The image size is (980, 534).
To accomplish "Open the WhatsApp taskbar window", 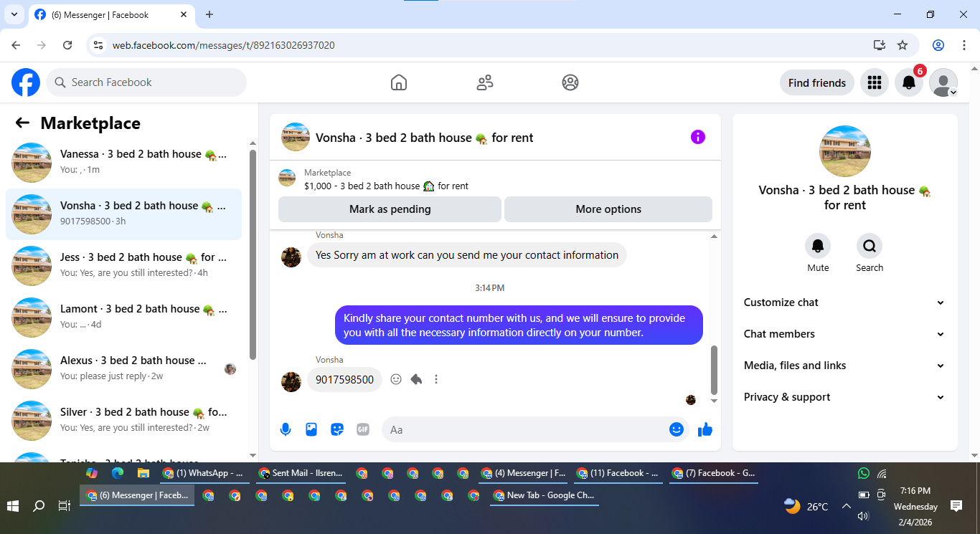I will point(204,473).
